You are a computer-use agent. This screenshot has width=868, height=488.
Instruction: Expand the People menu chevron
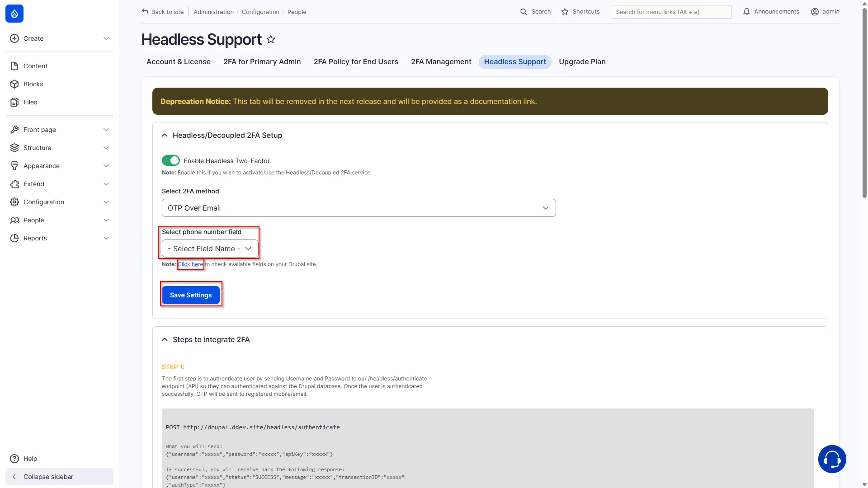(x=106, y=220)
